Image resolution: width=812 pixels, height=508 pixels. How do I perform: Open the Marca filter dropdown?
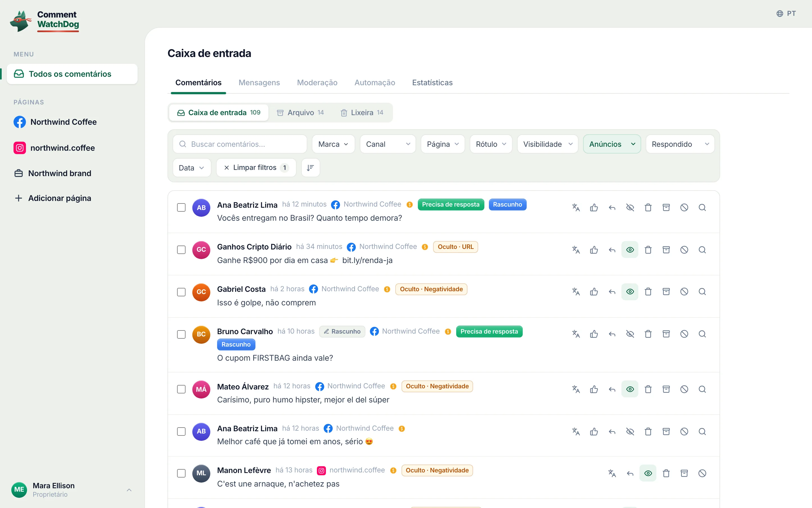pos(333,144)
